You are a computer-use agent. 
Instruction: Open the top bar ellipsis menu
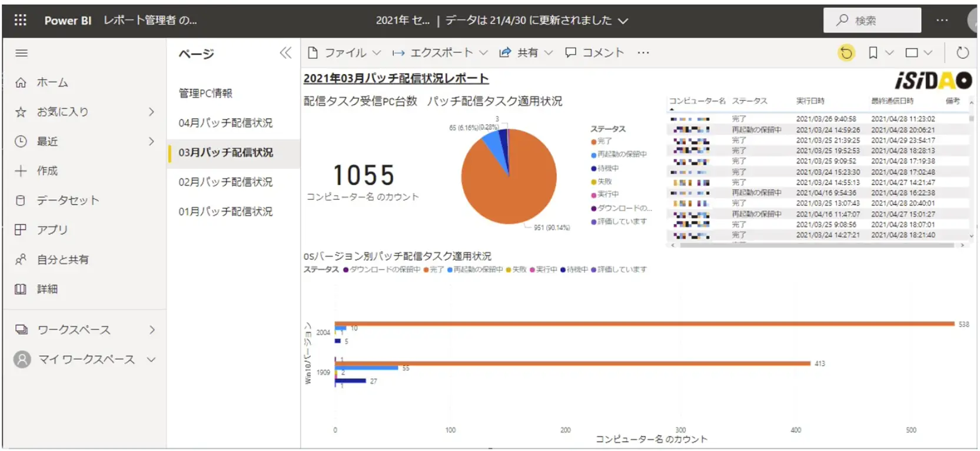click(x=942, y=20)
